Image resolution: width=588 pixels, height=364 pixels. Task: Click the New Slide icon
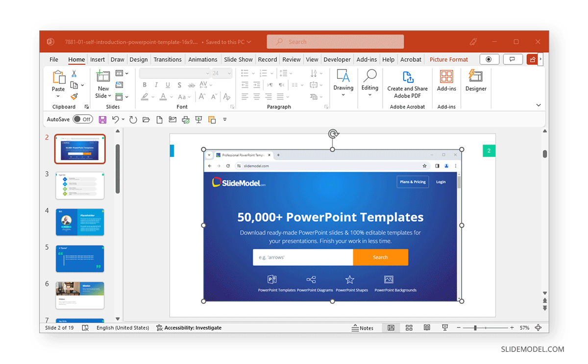[x=103, y=76]
